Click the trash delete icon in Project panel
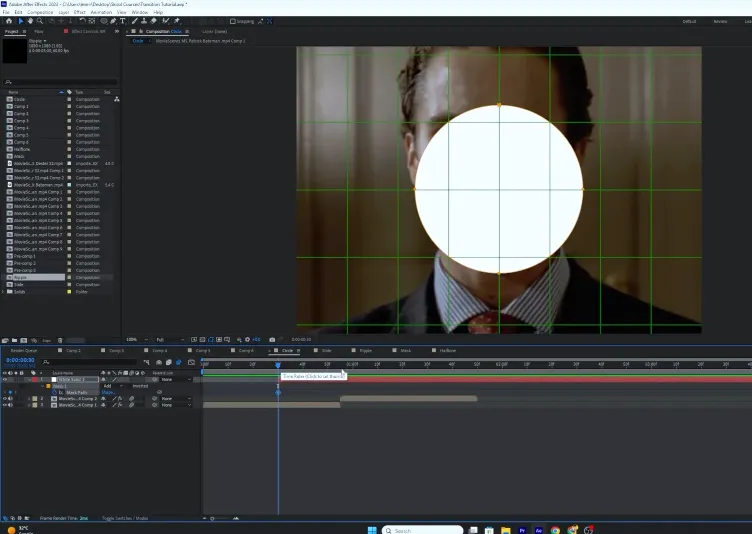The height and width of the screenshot is (534, 752). click(x=60, y=340)
